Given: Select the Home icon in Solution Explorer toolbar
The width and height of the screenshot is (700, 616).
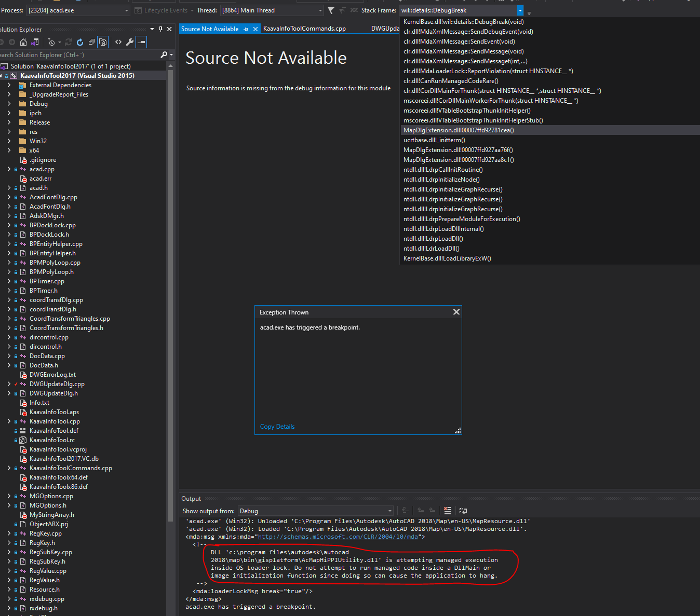Looking at the screenshot, I should (23, 42).
